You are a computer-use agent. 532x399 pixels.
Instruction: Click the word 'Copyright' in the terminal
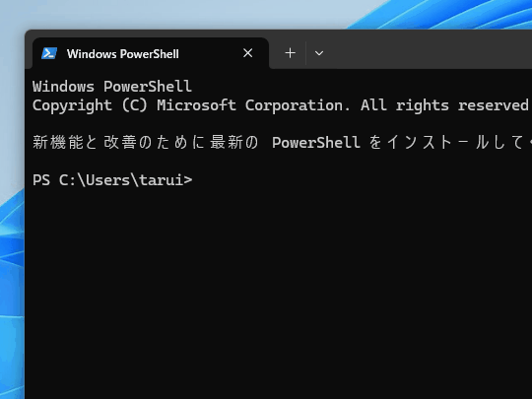(72, 105)
